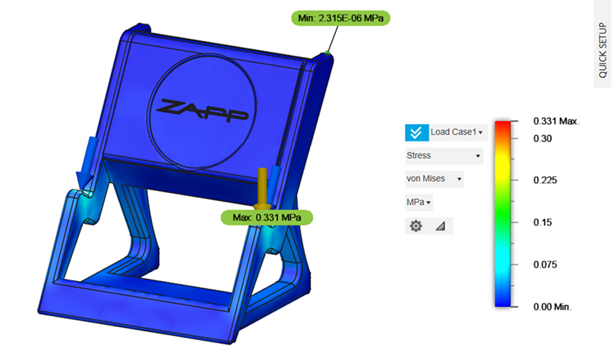Click the 0.15 legend value

[542, 222]
